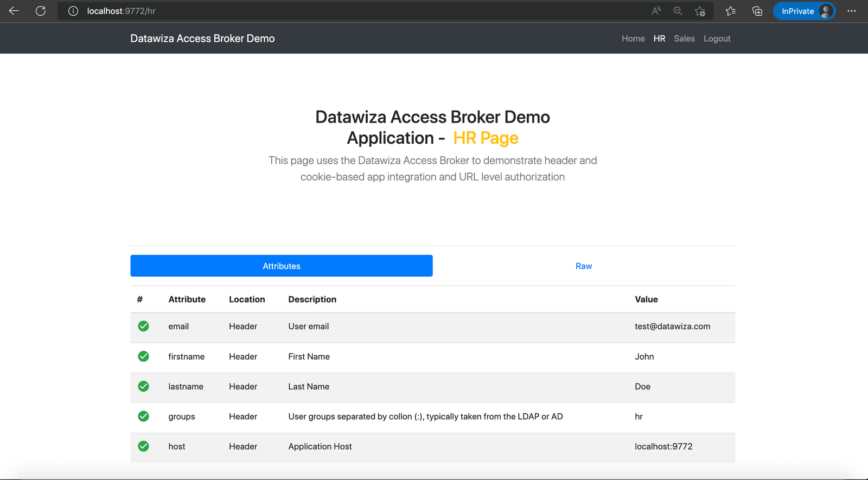This screenshot has width=868, height=480.
Task: Open the browser settings ellipsis menu
Action: click(852, 11)
